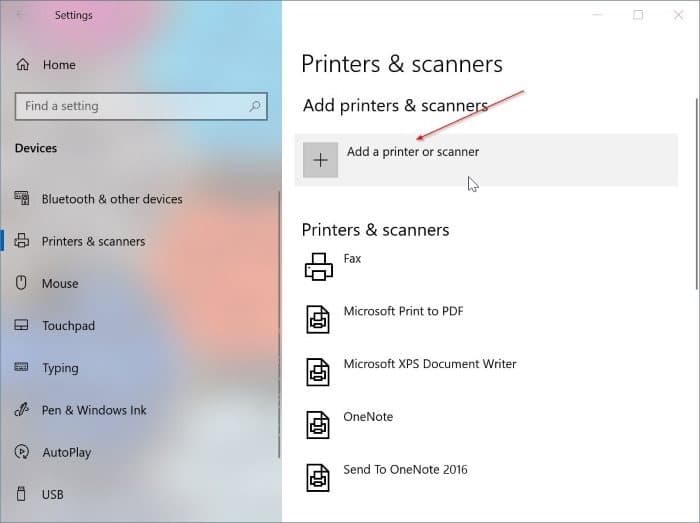Image resolution: width=700 pixels, height=523 pixels.
Task: Maximize the Settings window
Action: click(638, 15)
